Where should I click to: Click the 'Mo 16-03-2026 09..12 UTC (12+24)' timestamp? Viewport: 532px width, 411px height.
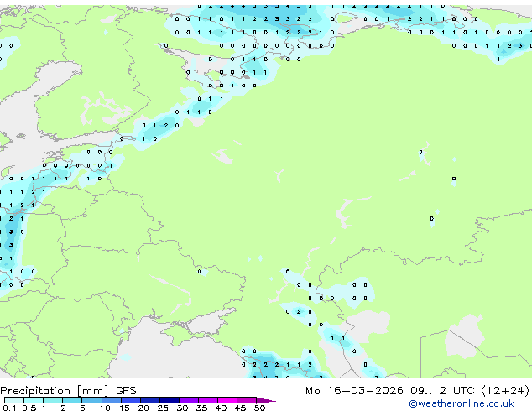click(x=417, y=391)
